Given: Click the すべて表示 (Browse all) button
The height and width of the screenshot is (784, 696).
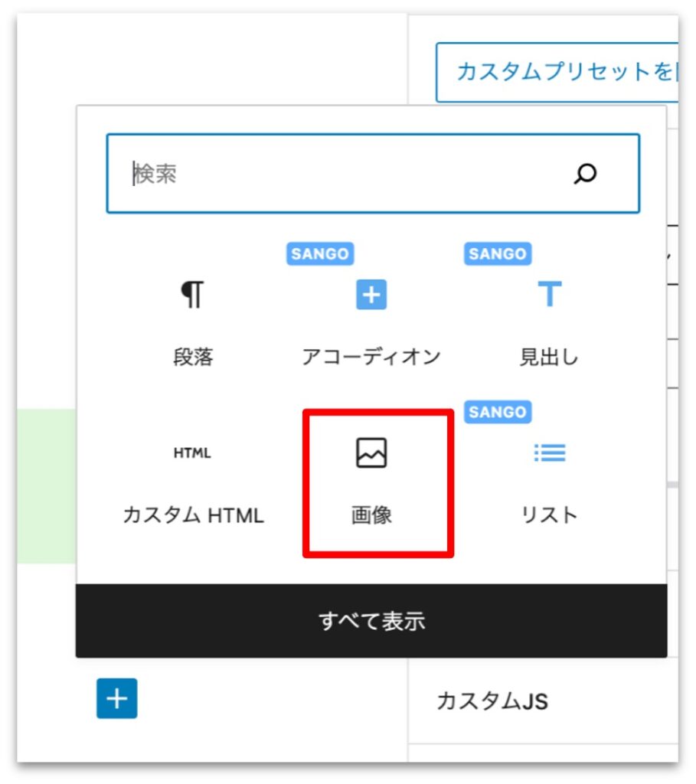Looking at the screenshot, I should pos(371,620).
